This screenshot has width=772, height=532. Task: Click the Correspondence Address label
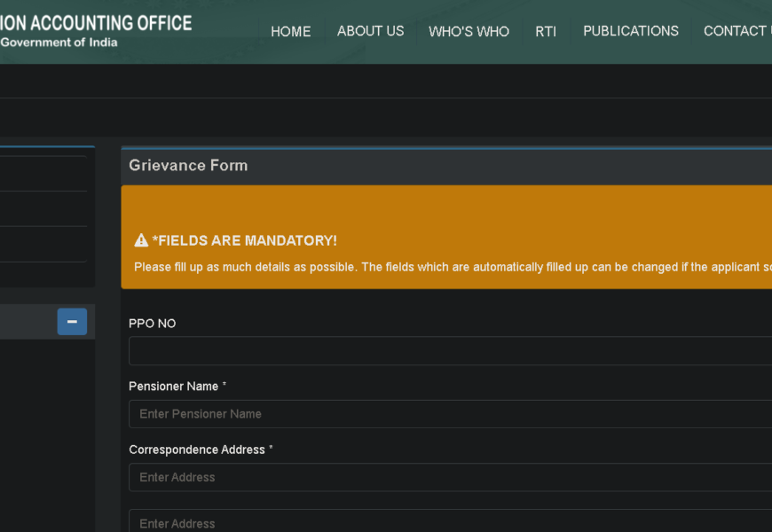pos(201,450)
